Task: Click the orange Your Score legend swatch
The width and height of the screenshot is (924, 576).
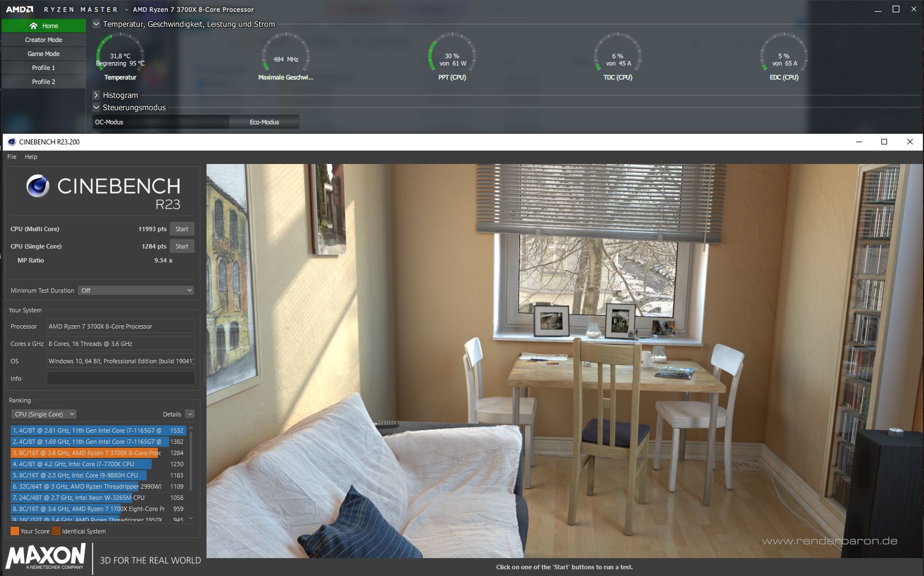Action: tap(15, 531)
